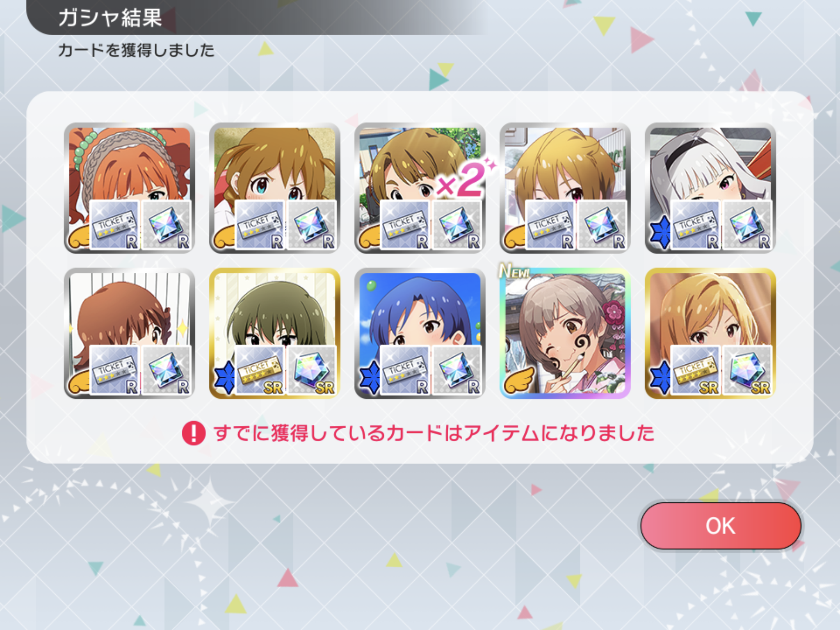840x630 pixels.
Task: Tap the NEW label on rainbow card
Action: [514, 271]
